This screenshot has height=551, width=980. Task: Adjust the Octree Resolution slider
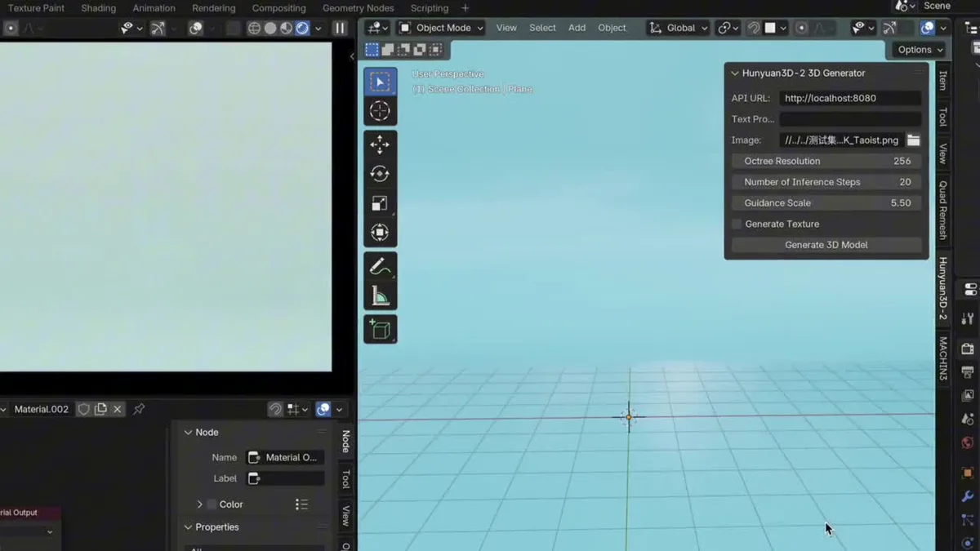[x=826, y=161]
